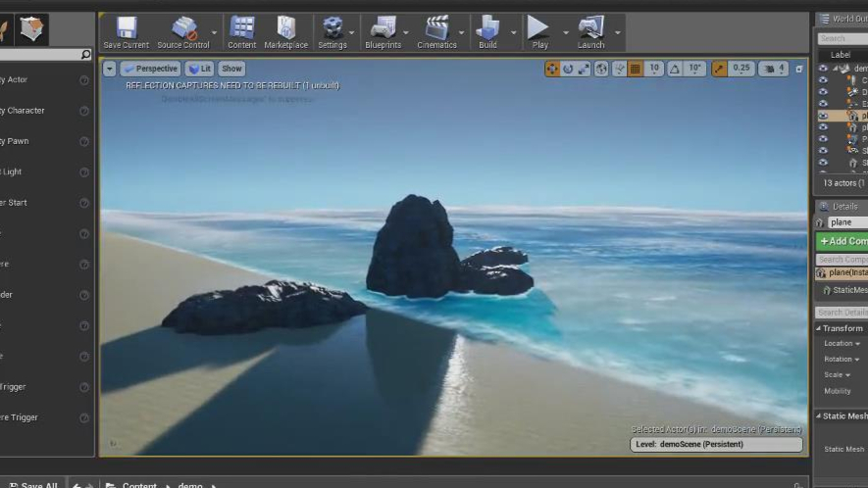The width and height of the screenshot is (868, 488).
Task: Open the grid snap value 10 dropdown
Action: tap(654, 69)
